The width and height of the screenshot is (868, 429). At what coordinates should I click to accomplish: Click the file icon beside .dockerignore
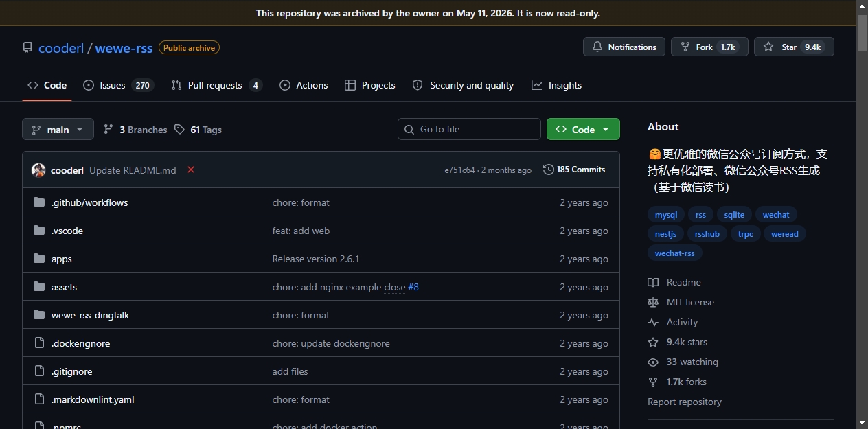[x=39, y=343]
